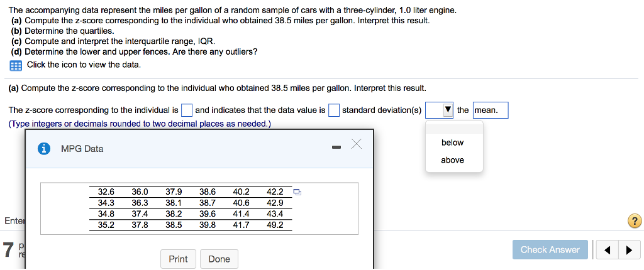
Task: Go to the previous question arrow
Action: click(x=607, y=250)
